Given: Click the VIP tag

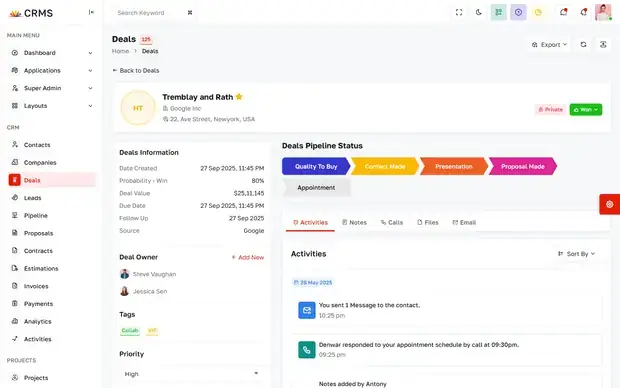Looking at the screenshot, I should tap(152, 331).
